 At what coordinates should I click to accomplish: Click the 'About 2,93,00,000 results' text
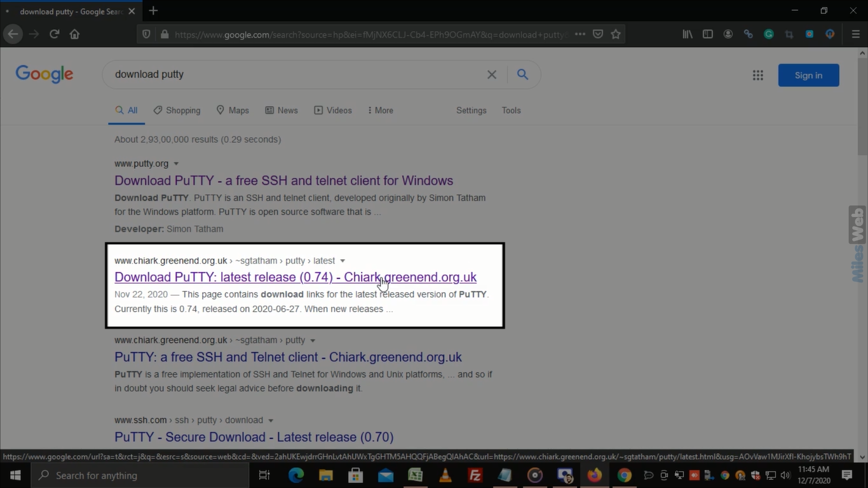pos(198,139)
